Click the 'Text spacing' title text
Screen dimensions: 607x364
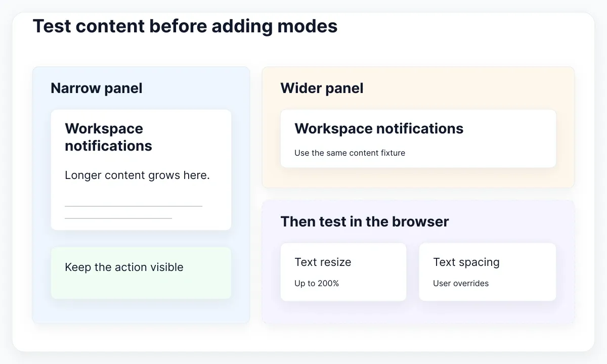point(466,262)
